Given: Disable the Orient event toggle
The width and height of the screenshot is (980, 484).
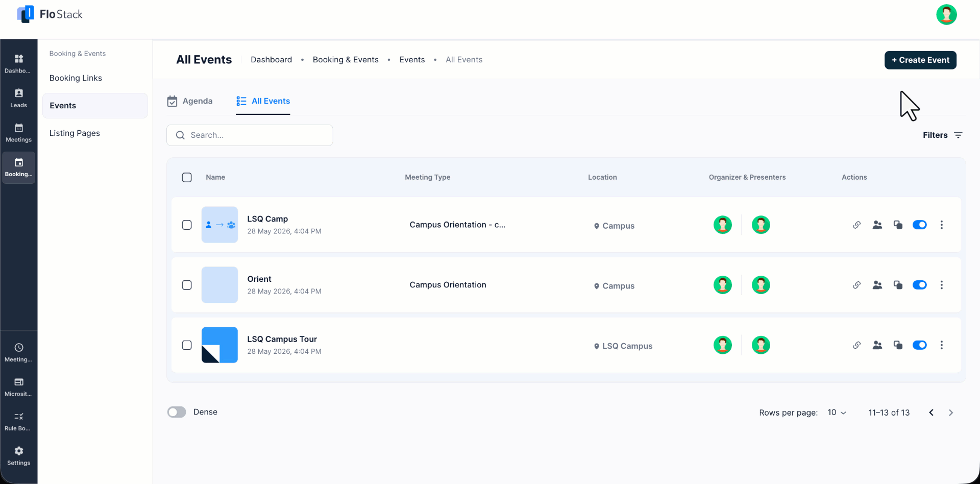Looking at the screenshot, I should tap(920, 285).
